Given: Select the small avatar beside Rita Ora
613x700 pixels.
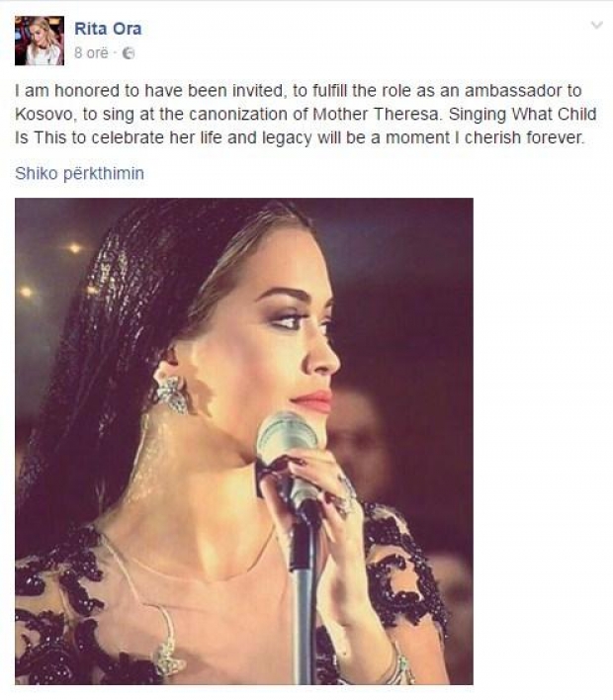Looking at the screenshot, I should (40, 41).
